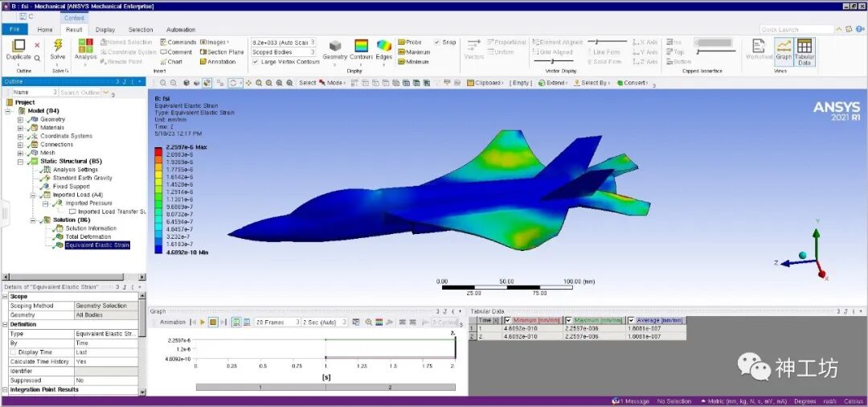Image resolution: width=868 pixels, height=407 pixels.
Task: Adjust the lower Vector Display slider
Action: click(552, 62)
